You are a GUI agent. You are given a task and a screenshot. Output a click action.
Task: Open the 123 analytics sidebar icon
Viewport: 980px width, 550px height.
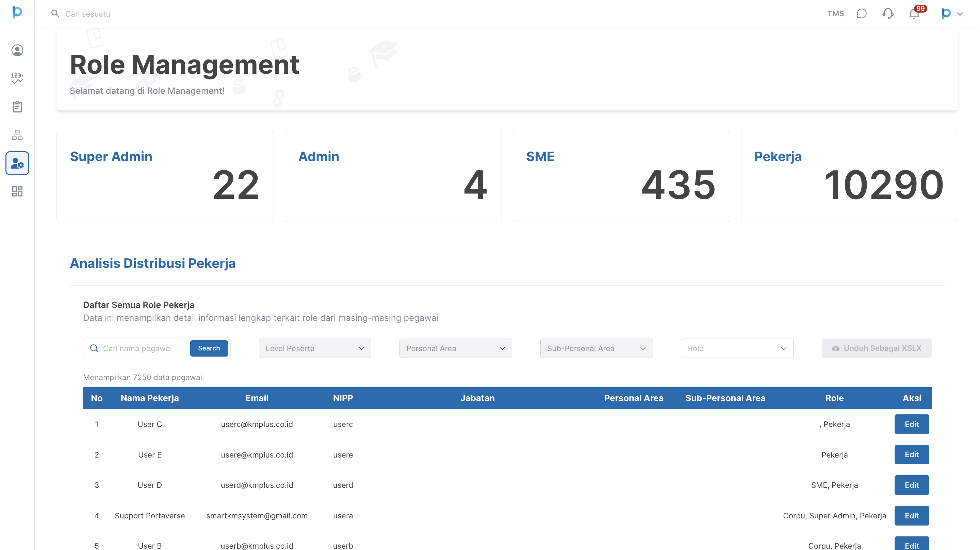pos(17,78)
